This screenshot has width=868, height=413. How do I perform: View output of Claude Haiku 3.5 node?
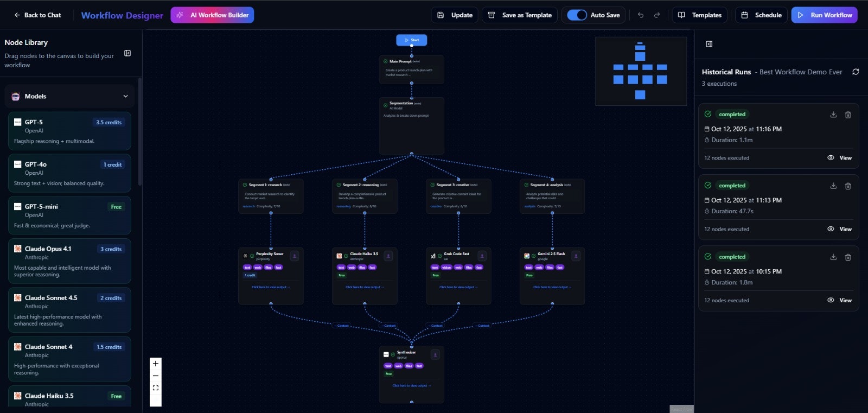pos(365,287)
